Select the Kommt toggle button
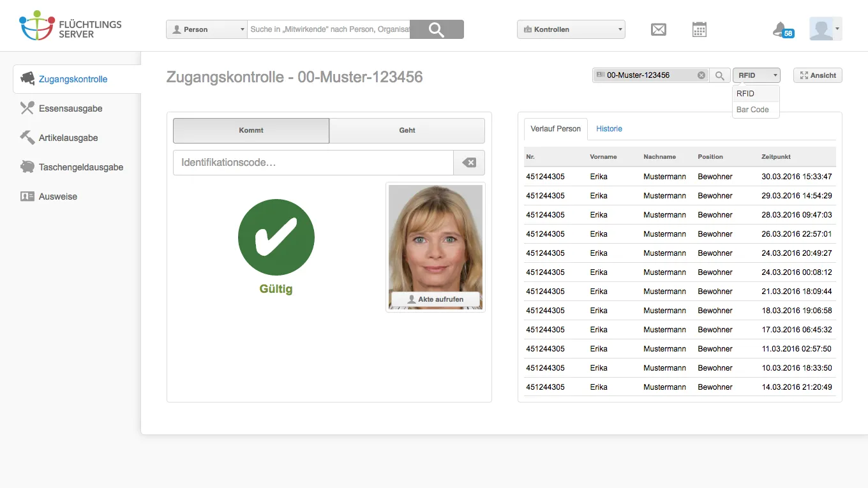 pyautogui.click(x=251, y=130)
